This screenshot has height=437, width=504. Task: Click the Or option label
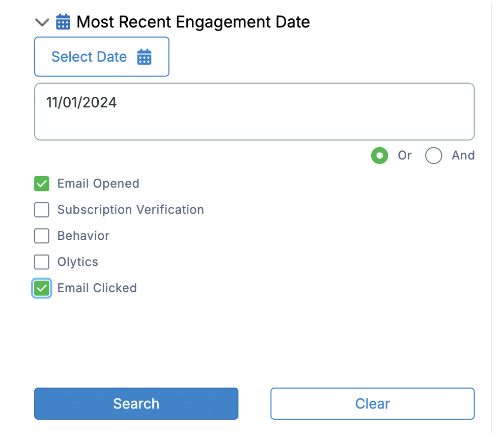click(405, 156)
